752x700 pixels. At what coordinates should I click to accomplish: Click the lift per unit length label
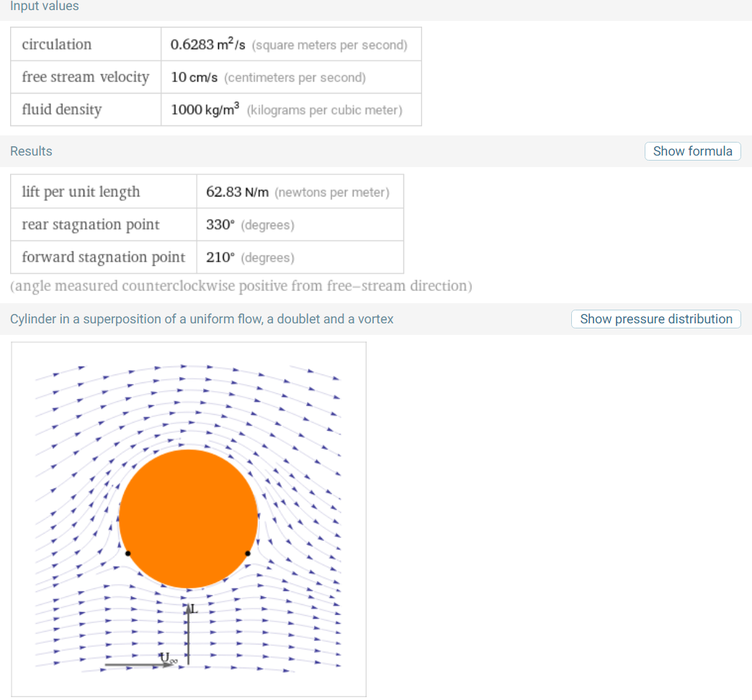click(81, 192)
